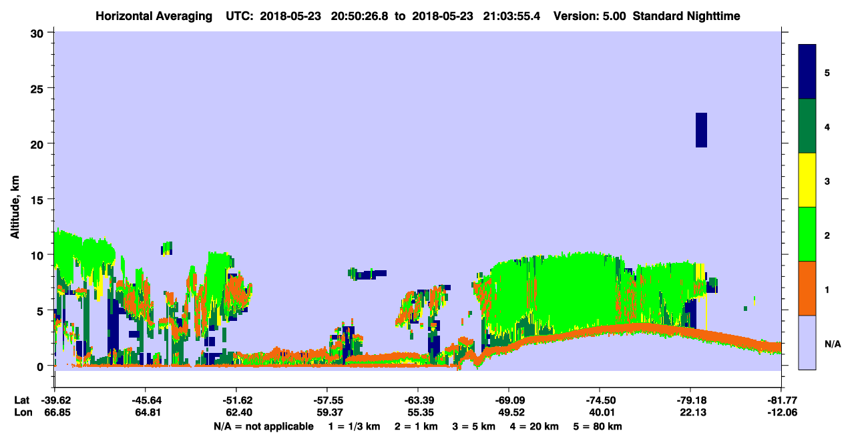Click longitude value 40.01

tap(601, 412)
